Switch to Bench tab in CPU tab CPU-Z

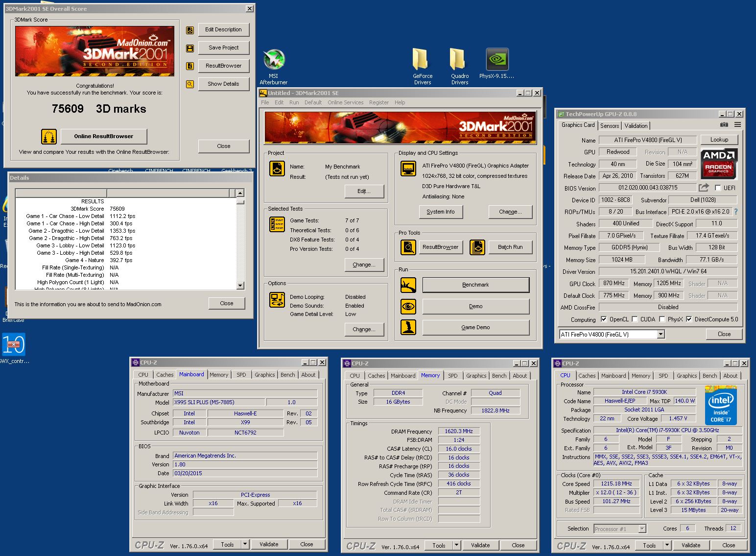pos(709,376)
